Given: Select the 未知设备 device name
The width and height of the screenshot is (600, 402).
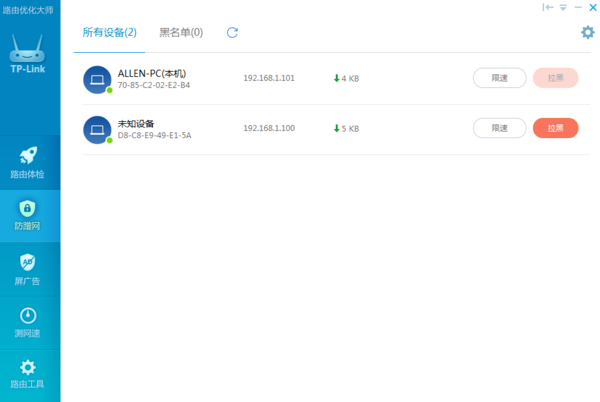Looking at the screenshot, I should pos(136,124).
